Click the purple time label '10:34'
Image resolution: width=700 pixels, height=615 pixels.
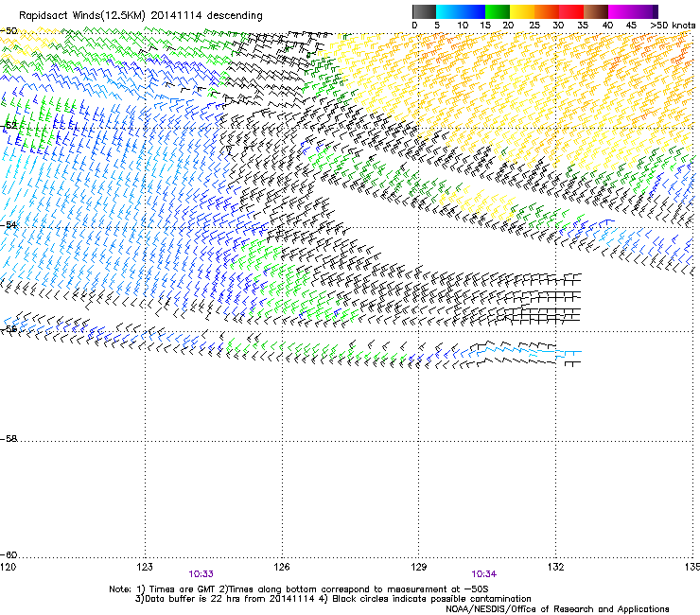pyautogui.click(x=484, y=574)
